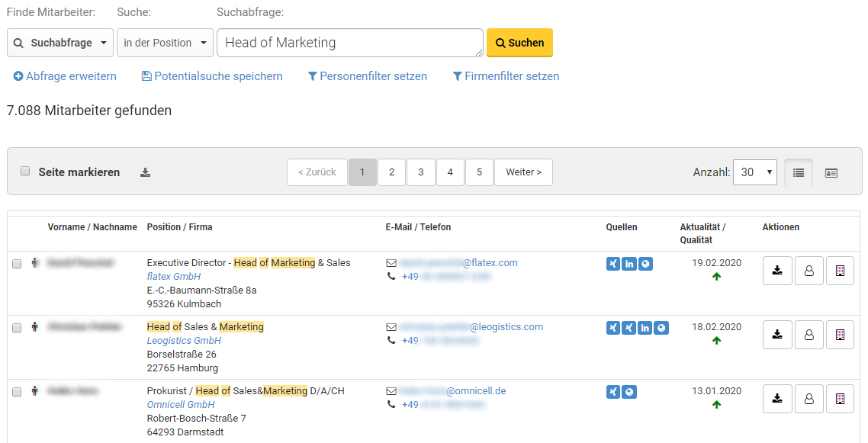Switch to card view layout

click(x=831, y=172)
